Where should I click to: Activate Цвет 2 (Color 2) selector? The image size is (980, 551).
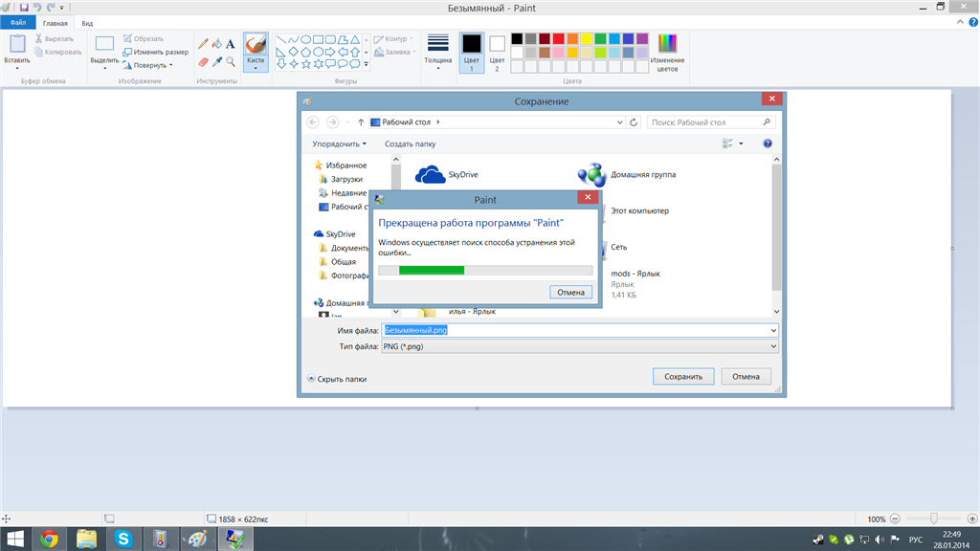(x=497, y=53)
